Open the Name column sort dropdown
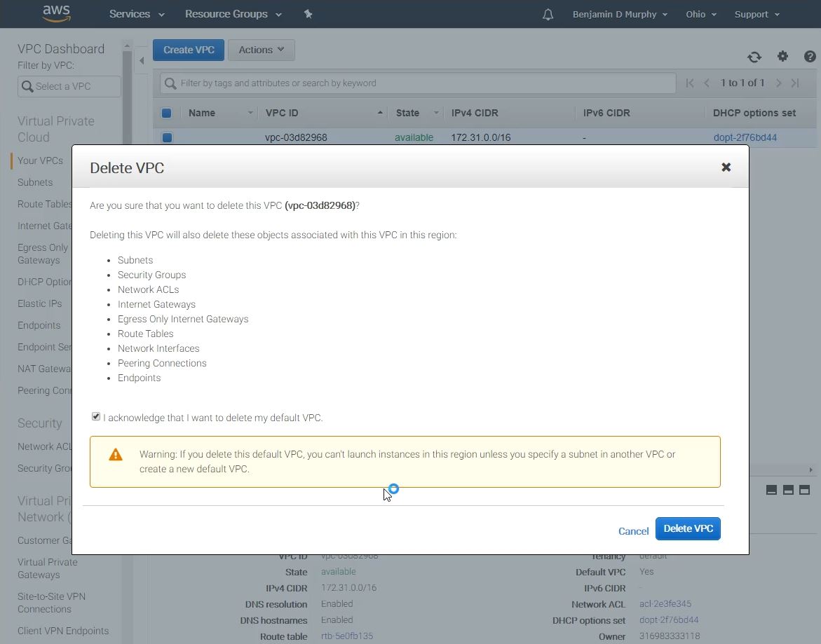This screenshot has height=644, width=821. (250, 113)
